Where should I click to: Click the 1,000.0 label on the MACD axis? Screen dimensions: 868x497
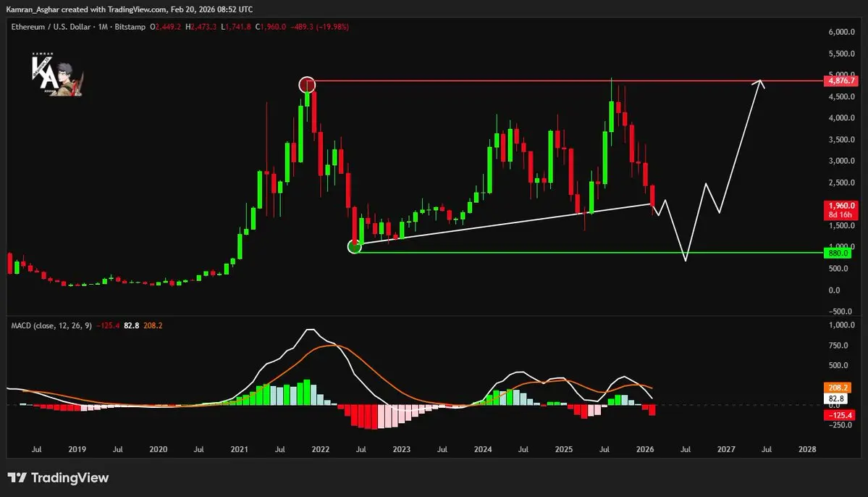841,325
